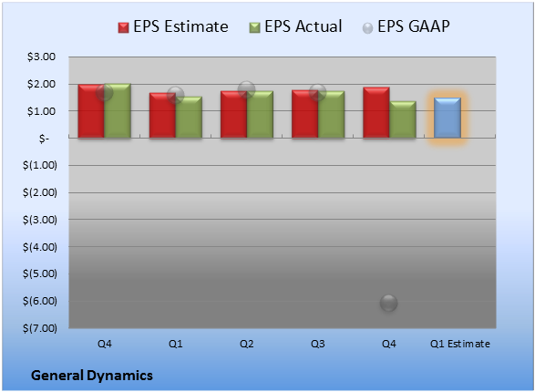This screenshot has width=535, height=392.
Task: Click the blue Q1 Estimate bar
Action: [448, 118]
